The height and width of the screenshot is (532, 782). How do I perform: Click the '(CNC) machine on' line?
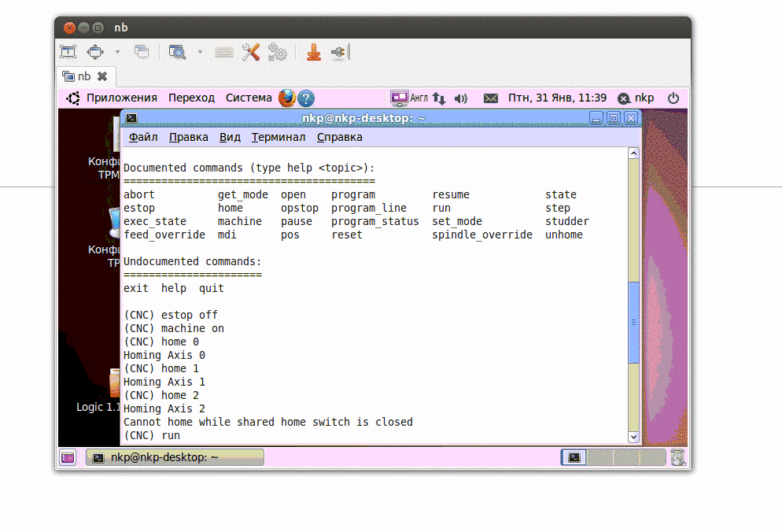point(174,329)
